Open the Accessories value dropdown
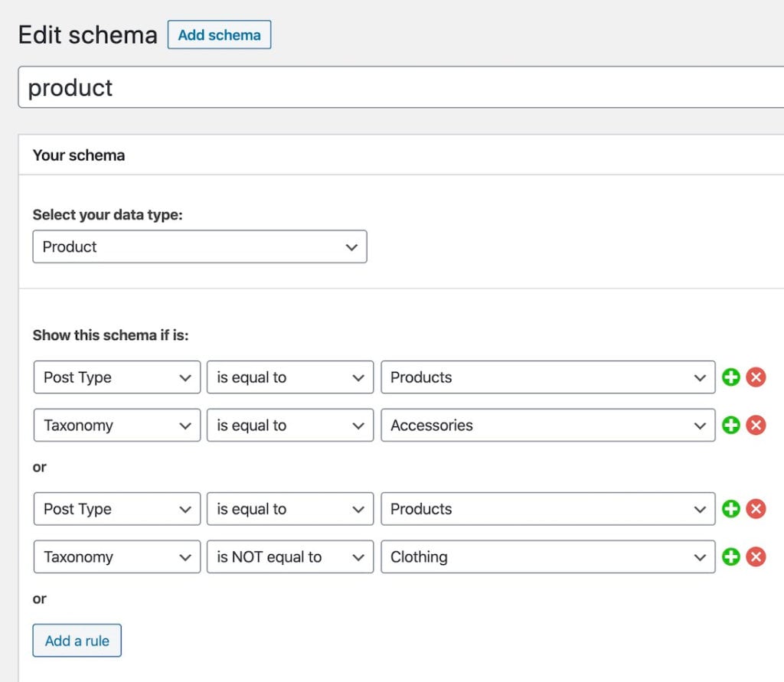 (547, 425)
